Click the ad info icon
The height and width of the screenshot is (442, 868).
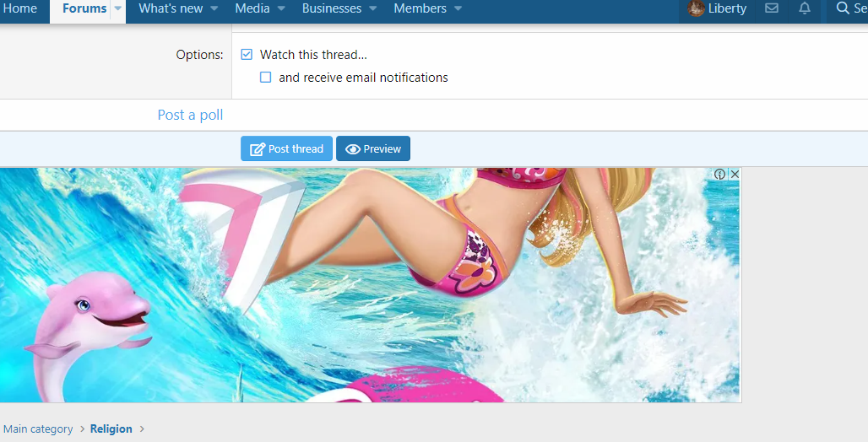click(719, 175)
